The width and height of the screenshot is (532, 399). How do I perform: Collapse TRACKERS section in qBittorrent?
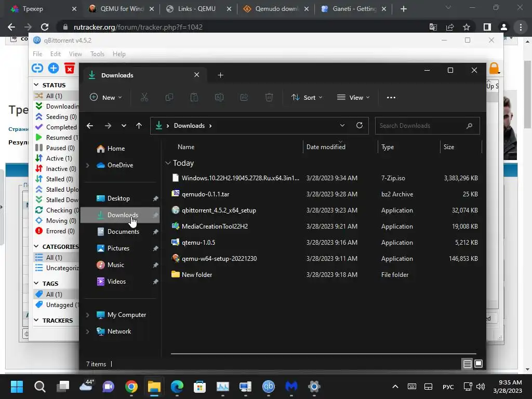click(x=36, y=320)
